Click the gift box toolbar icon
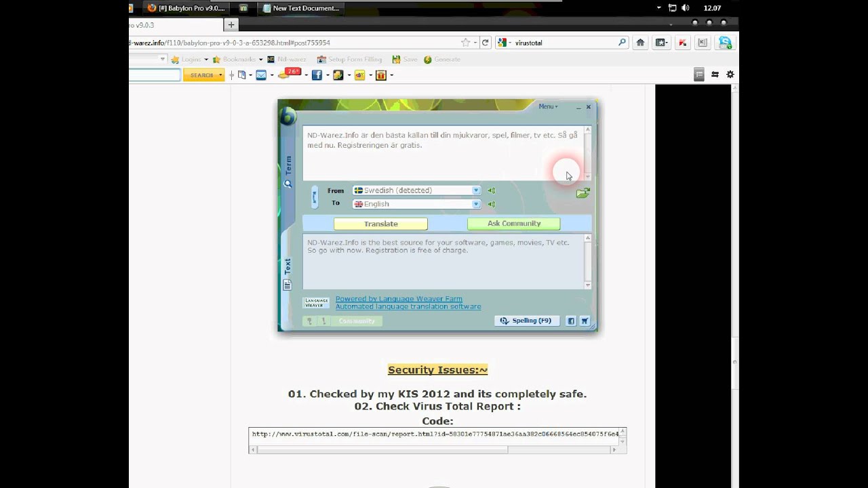Image resolution: width=868 pixels, height=488 pixels. point(381,75)
